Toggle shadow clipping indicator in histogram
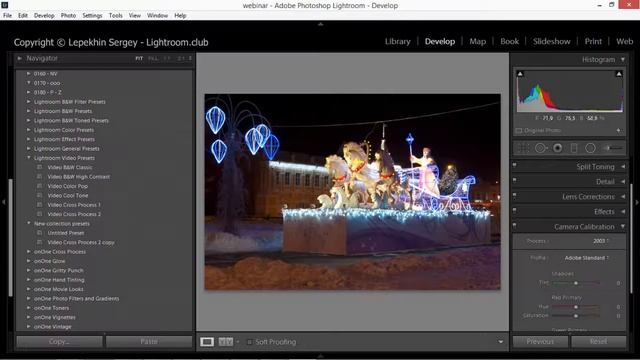 [520, 74]
